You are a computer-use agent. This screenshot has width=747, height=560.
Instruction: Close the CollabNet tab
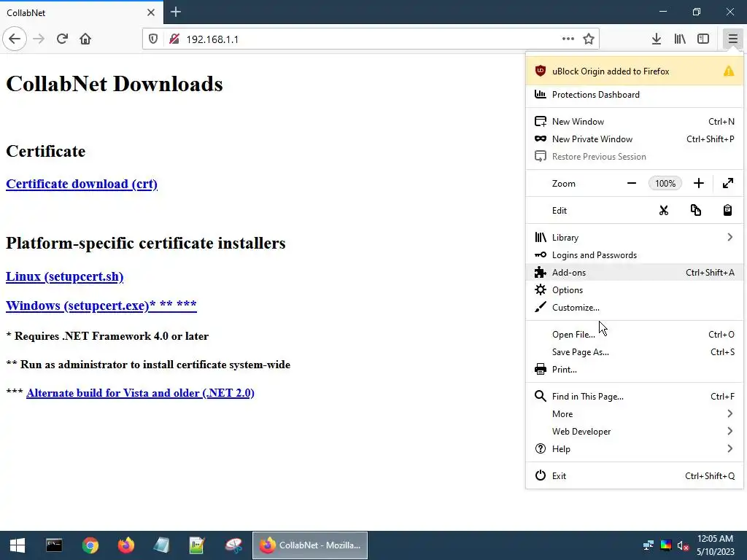coord(151,12)
